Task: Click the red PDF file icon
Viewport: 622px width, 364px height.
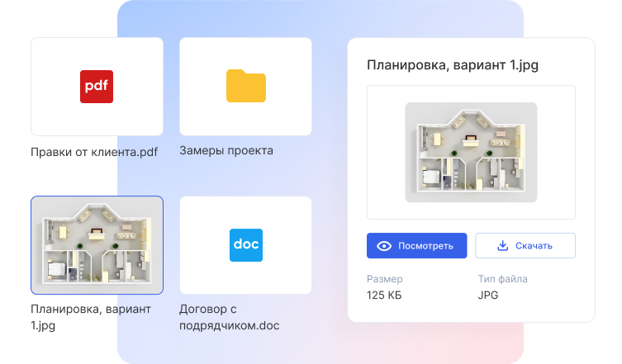Action: (97, 86)
